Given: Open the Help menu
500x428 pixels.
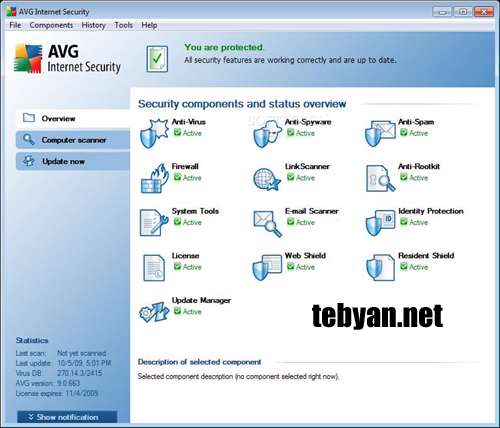Looking at the screenshot, I should point(149,25).
